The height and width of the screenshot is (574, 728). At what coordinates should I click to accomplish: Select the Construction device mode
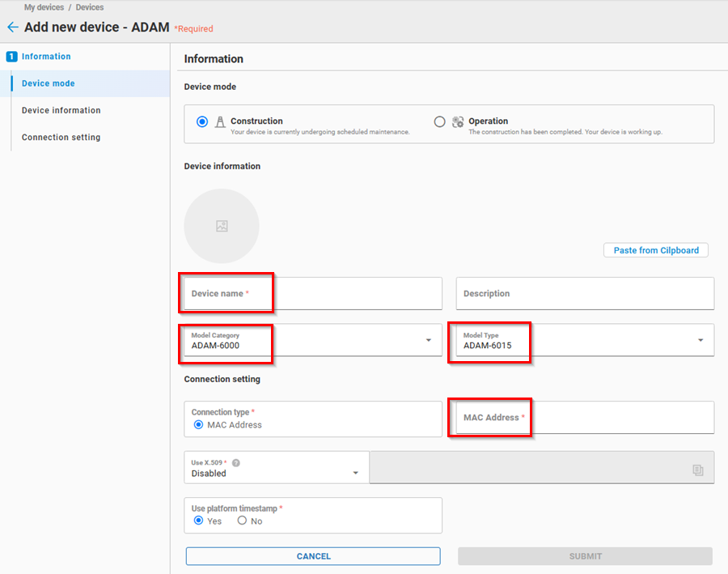point(202,121)
